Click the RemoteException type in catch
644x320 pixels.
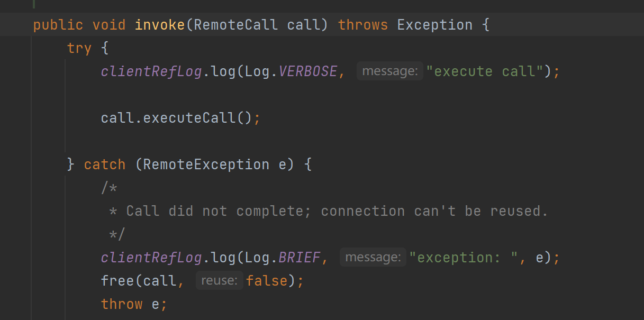206,164
